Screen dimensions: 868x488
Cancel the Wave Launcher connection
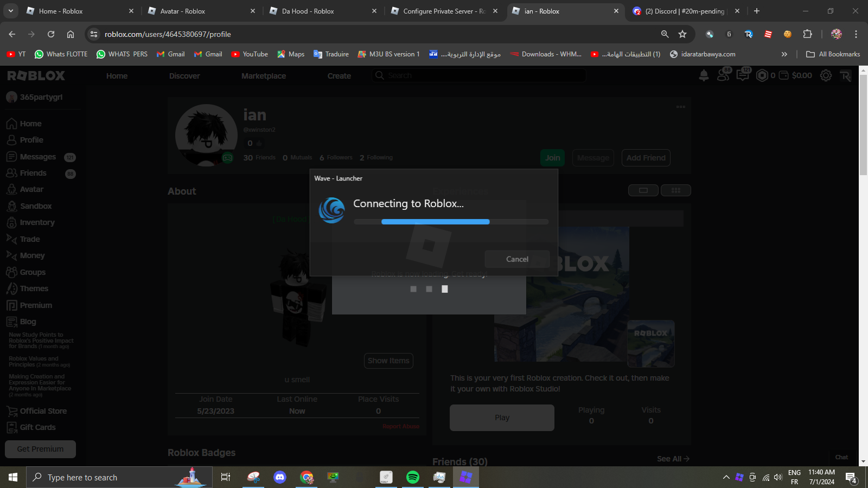pos(517,259)
